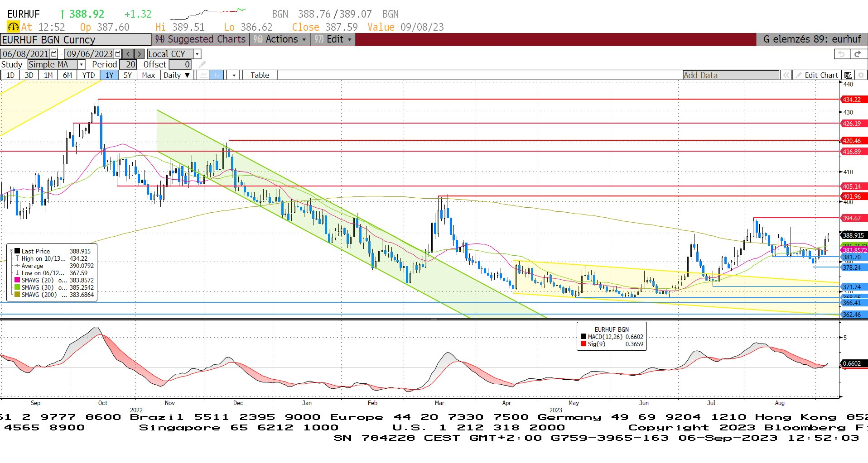Click the 426.19 price level label
Image resolution: width=868 pixels, height=463 pixels.
[x=854, y=124]
